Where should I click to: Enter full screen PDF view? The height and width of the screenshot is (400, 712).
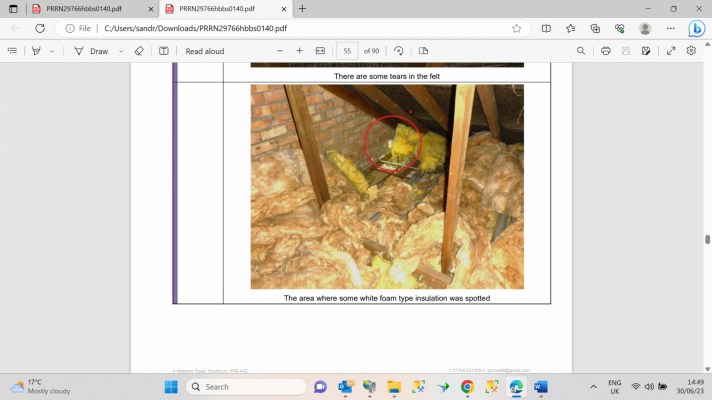point(670,51)
